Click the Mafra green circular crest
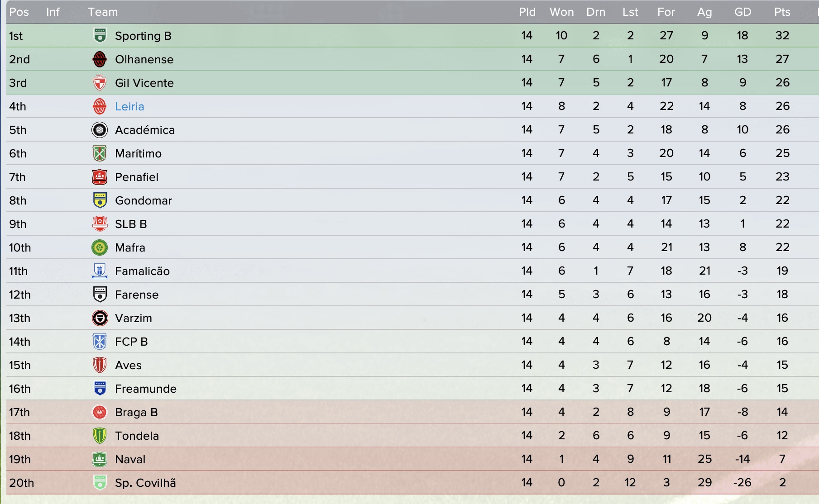 click(100, 247)
